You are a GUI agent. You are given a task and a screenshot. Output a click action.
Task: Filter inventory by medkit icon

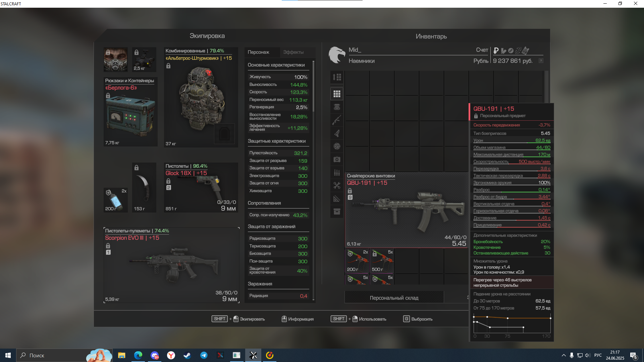337,159
